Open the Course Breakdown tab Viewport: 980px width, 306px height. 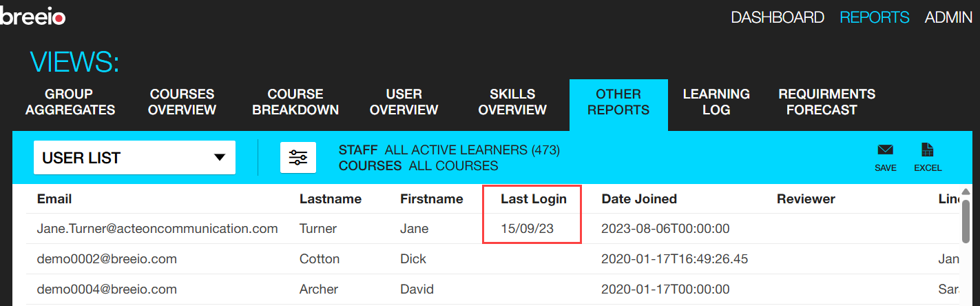(295, 102)
